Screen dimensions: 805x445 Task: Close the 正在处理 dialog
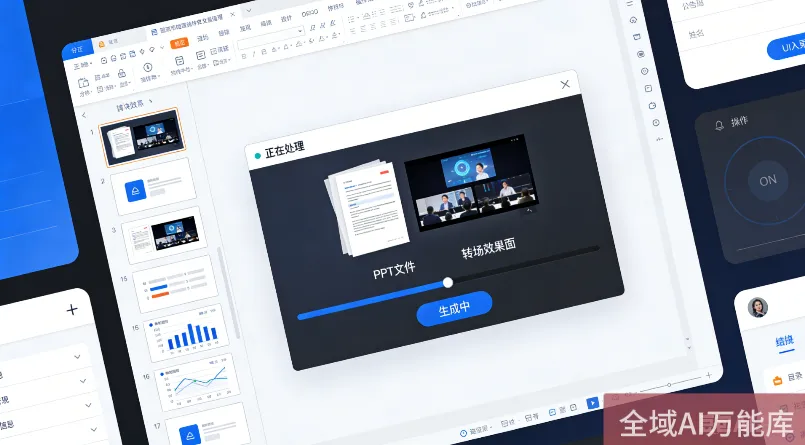(565, 84)
